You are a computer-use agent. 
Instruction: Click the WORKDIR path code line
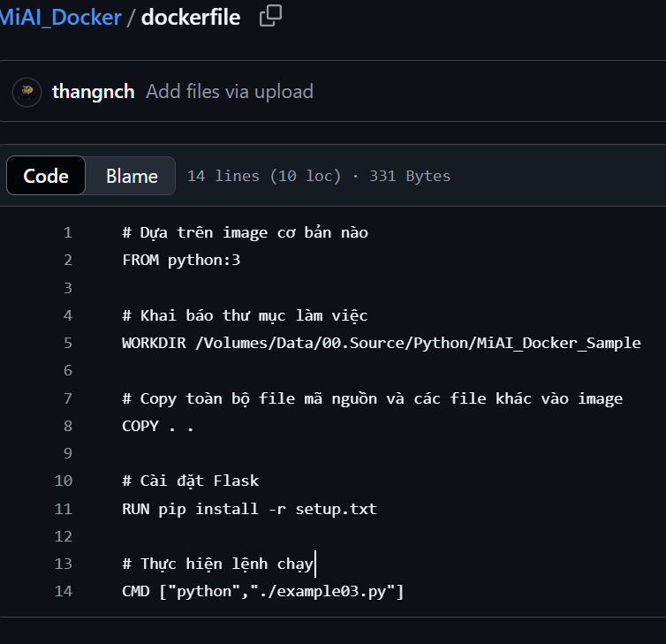coord(382,343)
